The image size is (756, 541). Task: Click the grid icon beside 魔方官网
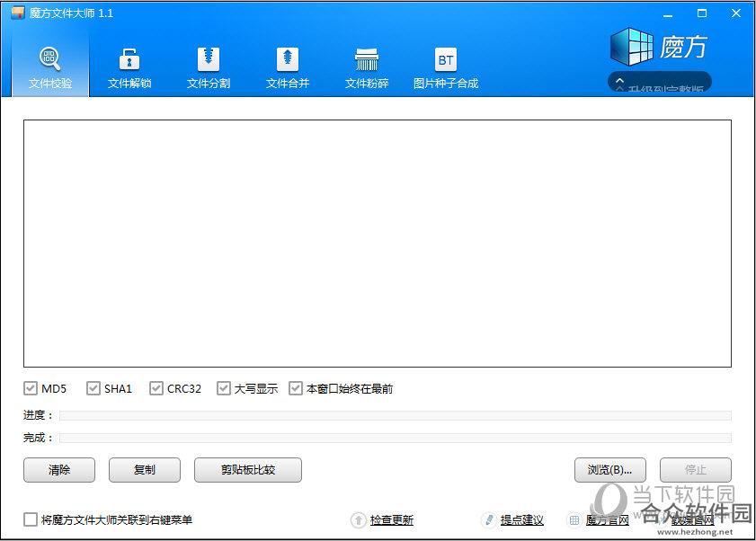pos(574,519)
